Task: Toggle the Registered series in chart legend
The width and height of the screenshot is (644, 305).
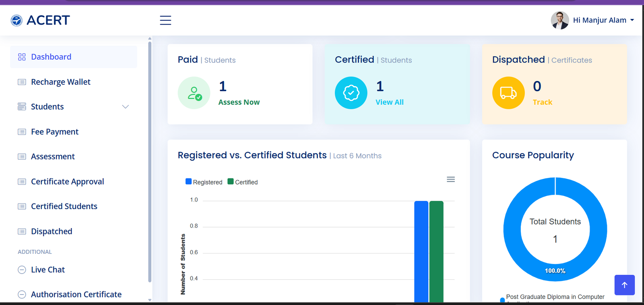Action: point(204,182)
